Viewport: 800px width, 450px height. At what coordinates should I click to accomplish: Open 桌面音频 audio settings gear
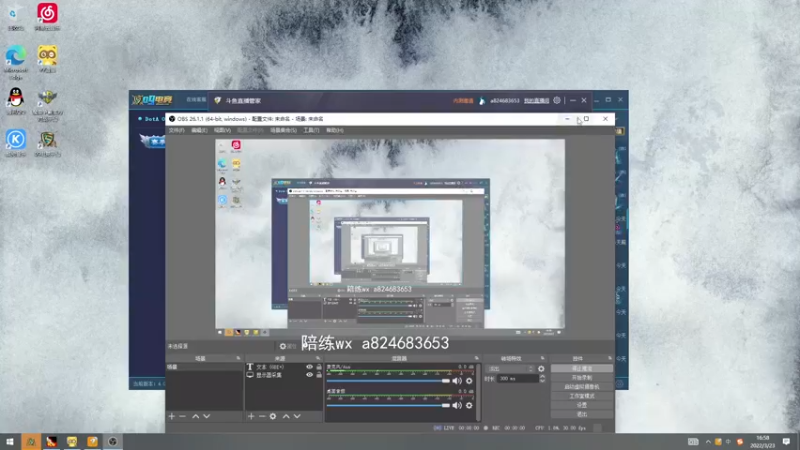coord(469,405)
